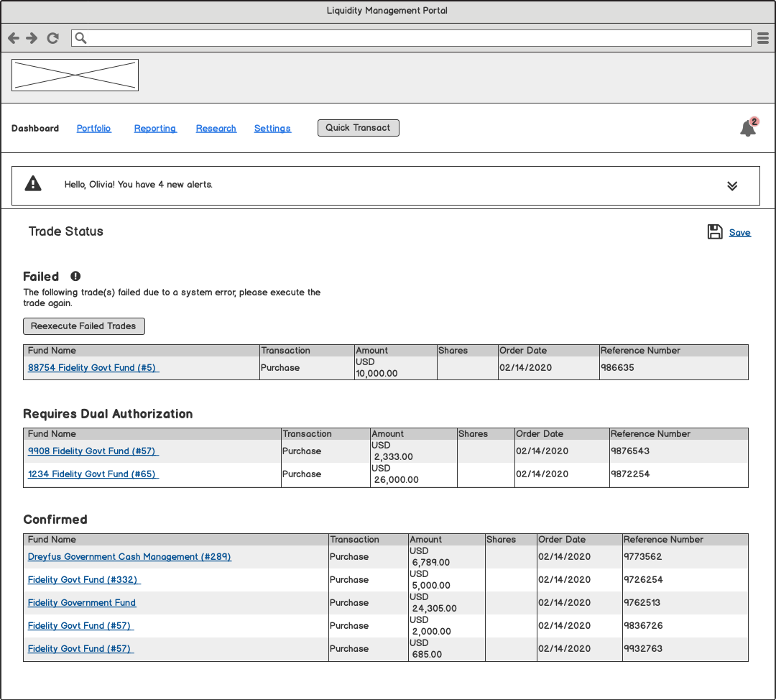The height and width of the screenshot is (700, 776).
Task: Open 88754 Fidelity Govt Fund (#5) link
Action: pos(93,368)
